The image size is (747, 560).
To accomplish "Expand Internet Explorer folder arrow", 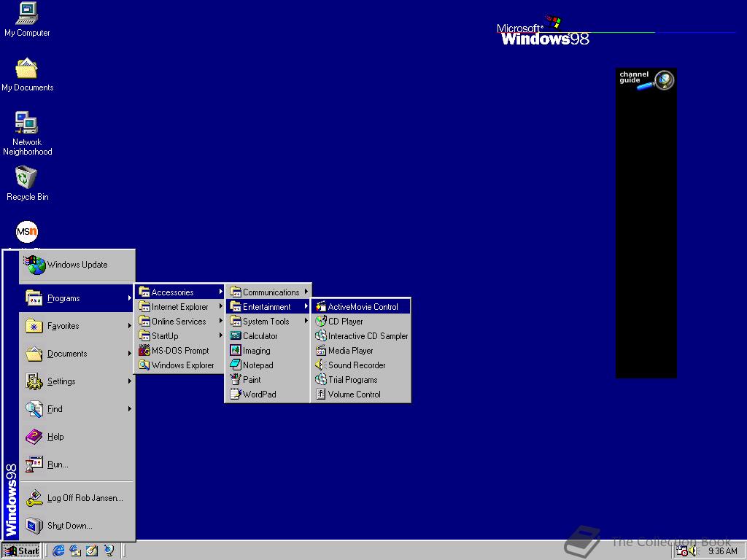I will pos(220,306).
